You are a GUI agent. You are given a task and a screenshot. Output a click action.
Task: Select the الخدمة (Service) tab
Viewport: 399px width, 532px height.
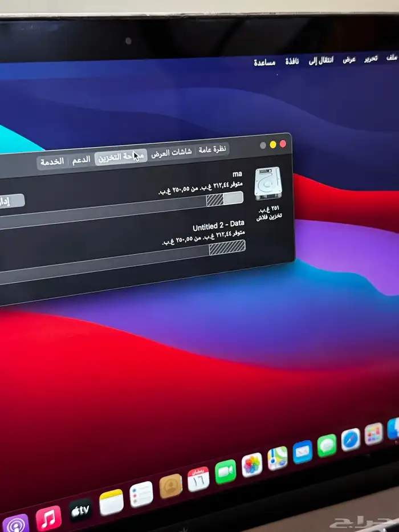52,162
